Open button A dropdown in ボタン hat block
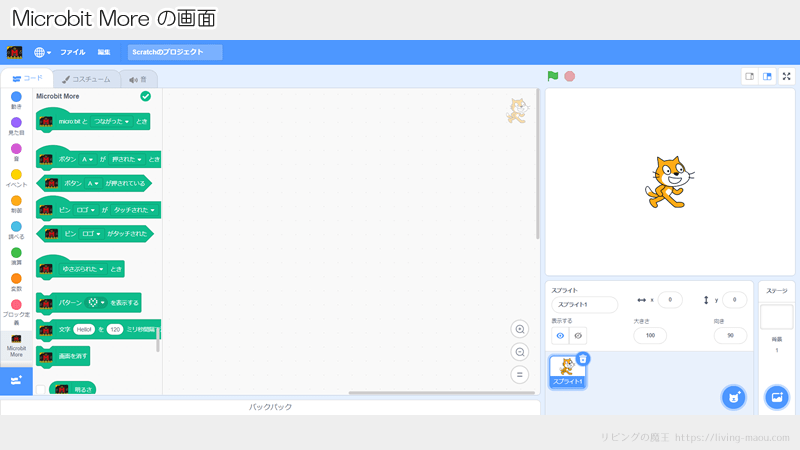The image size is (800, 450). pos(87,159)
